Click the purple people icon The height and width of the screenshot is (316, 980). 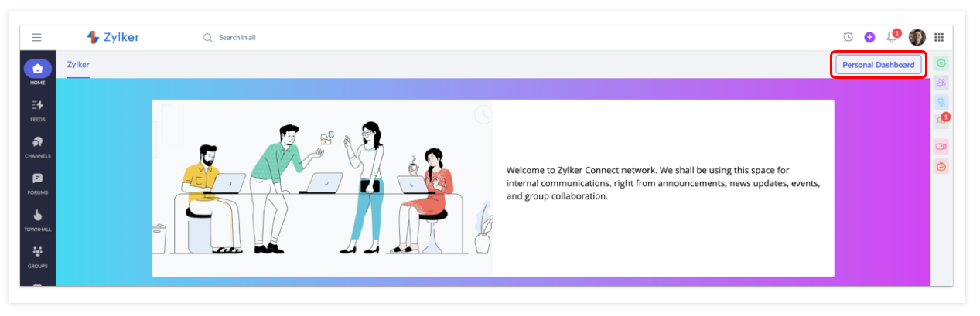(x=941, y=83)
